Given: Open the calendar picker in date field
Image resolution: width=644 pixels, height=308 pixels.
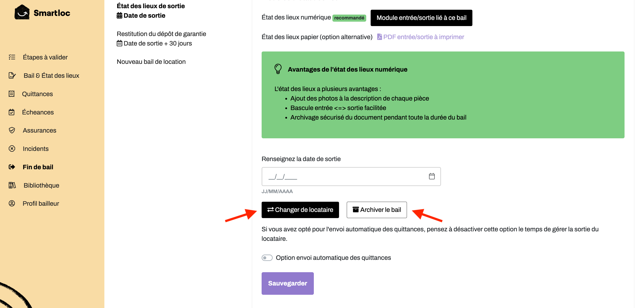Looking at the screenshot, I should (432, 176).
